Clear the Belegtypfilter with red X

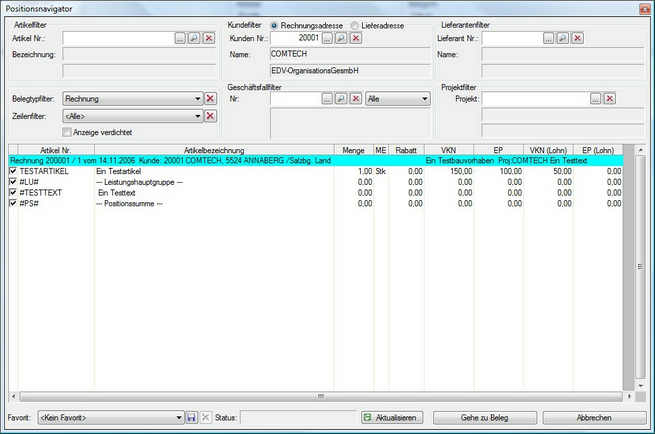(x=211, y=99)
